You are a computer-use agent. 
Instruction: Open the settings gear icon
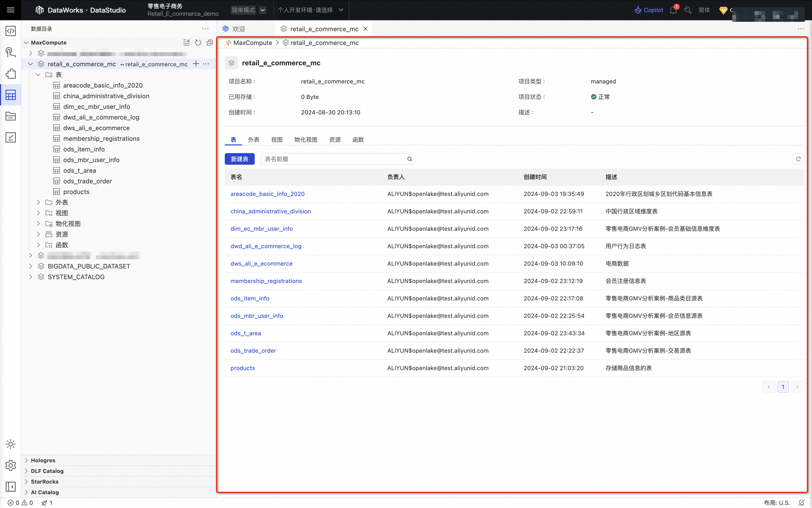(10, 465)
